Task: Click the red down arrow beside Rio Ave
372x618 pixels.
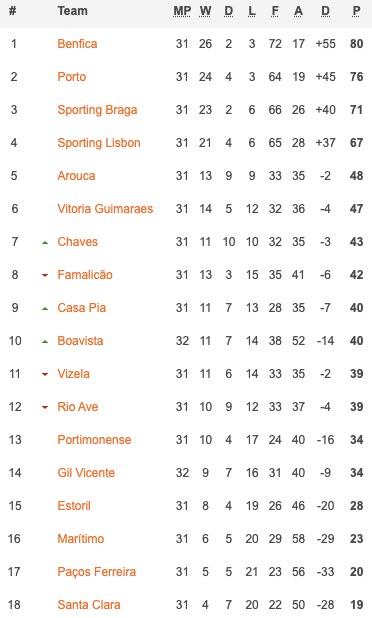Action: [x=45, y=408]
